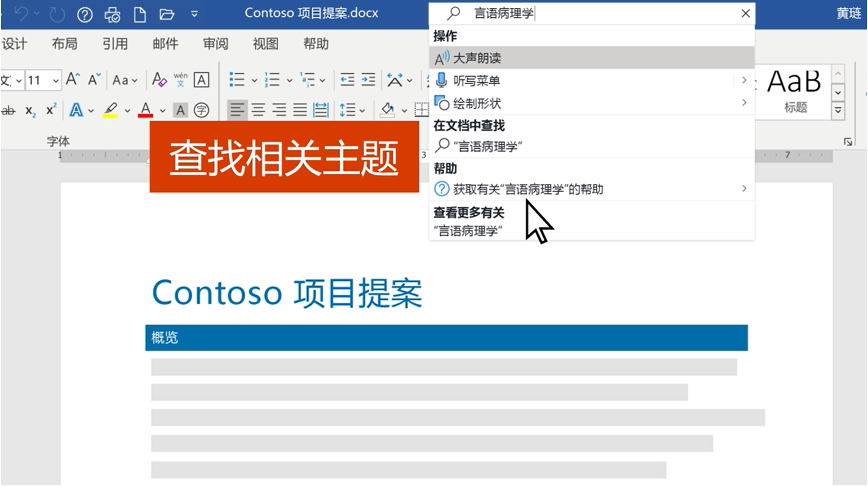
Task: Click the Text Effects icon
Action: (76, 110)
